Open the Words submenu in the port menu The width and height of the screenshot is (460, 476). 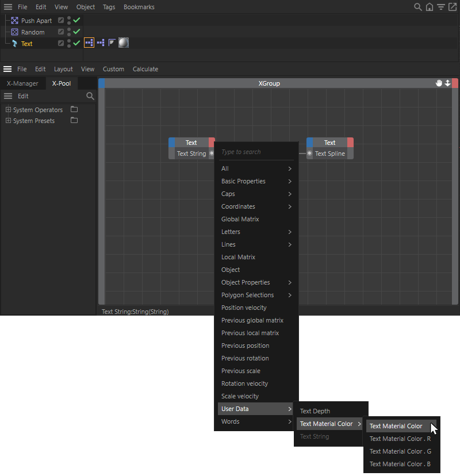click(230, 421)
